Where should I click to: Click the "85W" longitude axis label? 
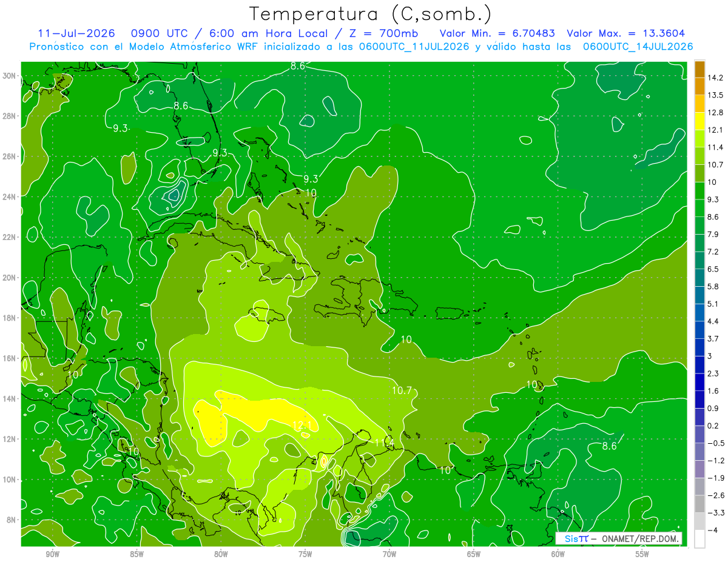[136, 554]
